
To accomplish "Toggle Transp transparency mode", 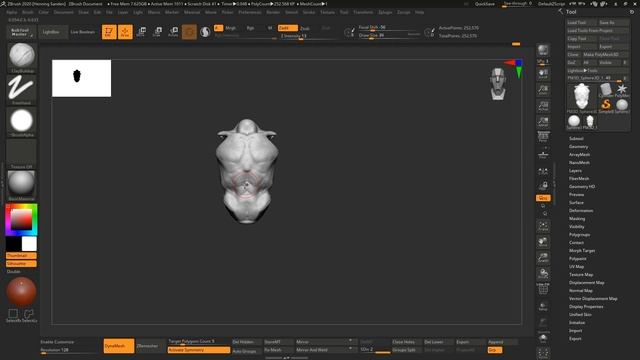I will tap(543, 306).
